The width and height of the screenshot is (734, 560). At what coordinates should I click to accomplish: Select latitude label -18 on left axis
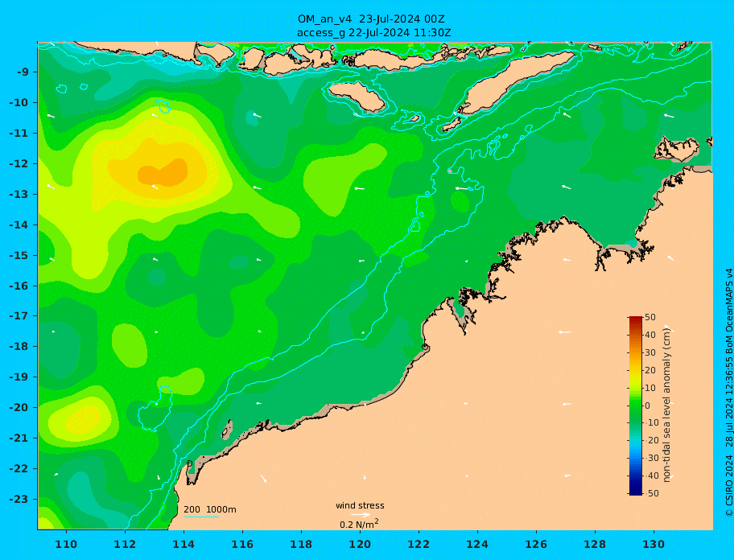[x=19, y=346]
